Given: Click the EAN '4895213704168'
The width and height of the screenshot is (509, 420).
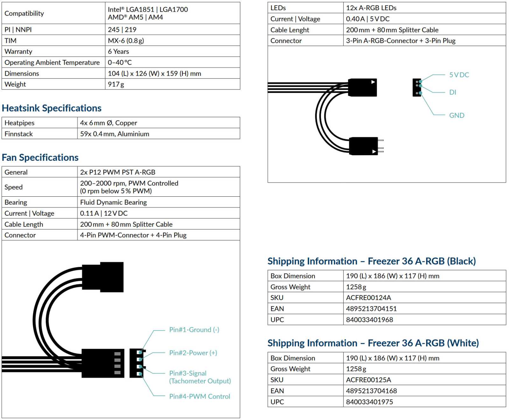Looking at the screenshot, I should pos(371,391).
